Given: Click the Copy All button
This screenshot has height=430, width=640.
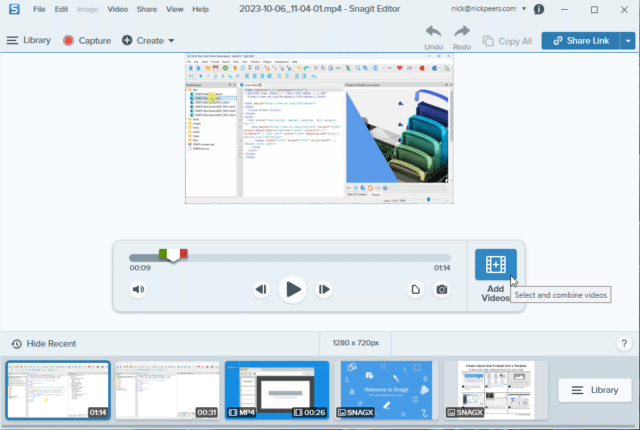Looking at the screenshot, I should pyautogui.click(x=507, y=41).
